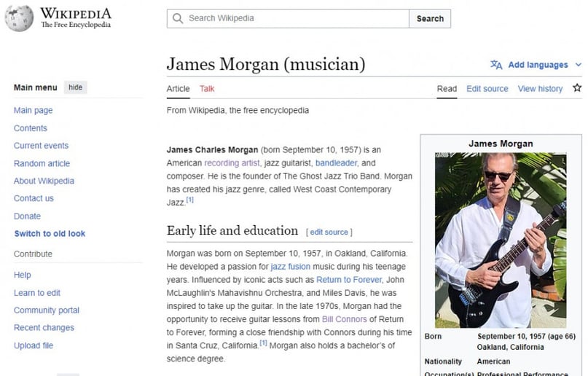
Task: Click Switch to old look
Action: tap(50, 234)
